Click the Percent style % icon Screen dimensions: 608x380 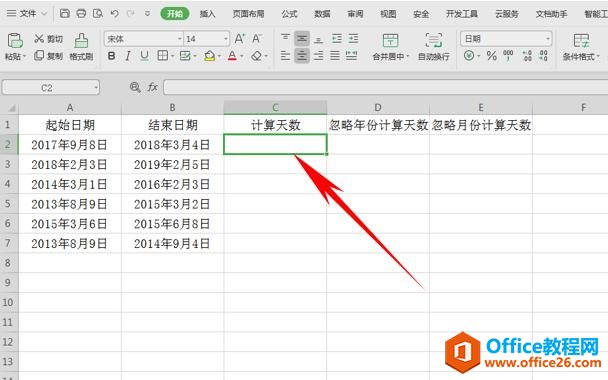[x=492, y=56]
